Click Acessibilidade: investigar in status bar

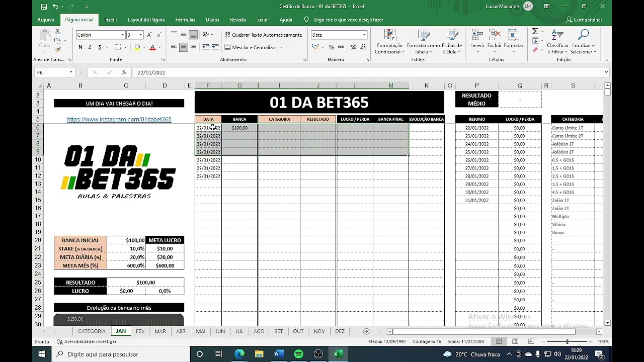pos(87,341)
